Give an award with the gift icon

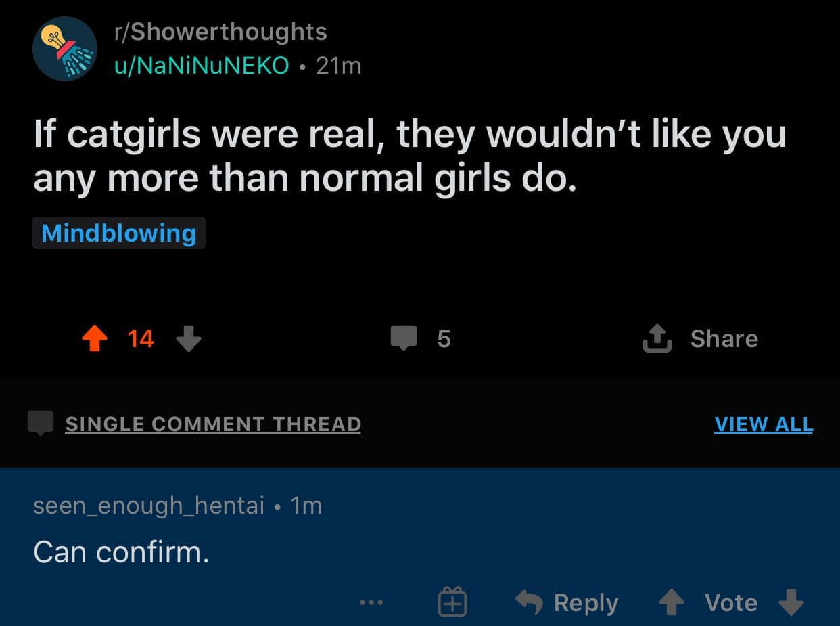point(452,602)
